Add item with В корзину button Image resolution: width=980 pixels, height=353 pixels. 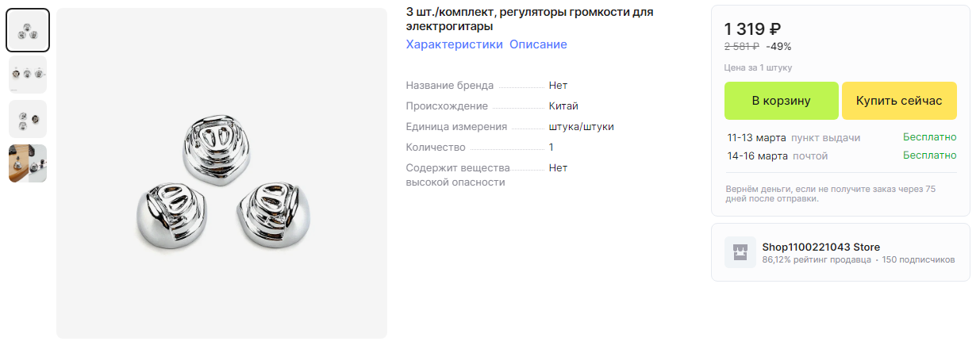tap(781, 101)
